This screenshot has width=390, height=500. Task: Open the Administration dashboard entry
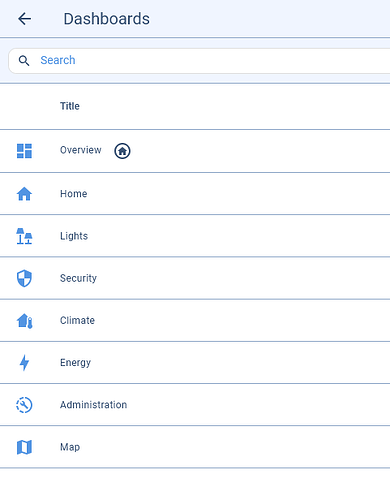(195, 405)
